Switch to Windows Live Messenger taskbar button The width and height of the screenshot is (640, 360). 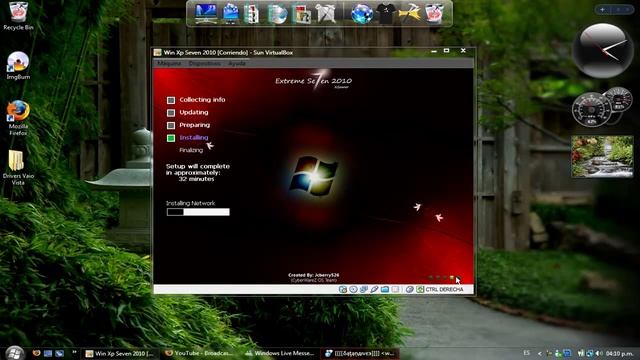279,353
